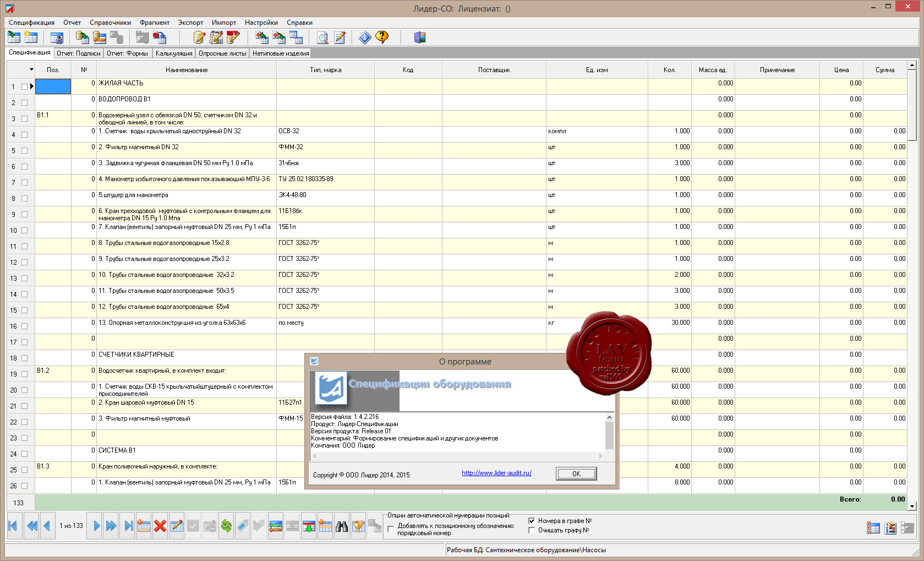The height and width of the screenshot is (561, 924).
Task: Open specification via first toolbar icon
Action: (14, 37)
